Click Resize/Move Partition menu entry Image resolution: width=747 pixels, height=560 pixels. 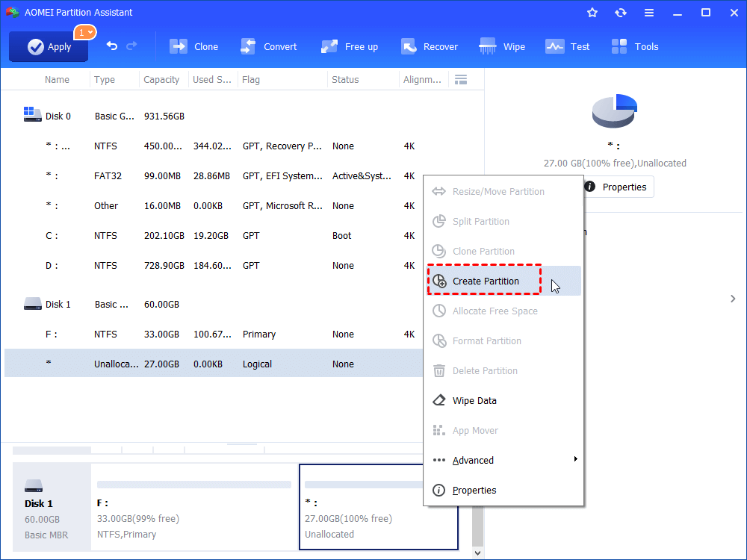(503, 191)
